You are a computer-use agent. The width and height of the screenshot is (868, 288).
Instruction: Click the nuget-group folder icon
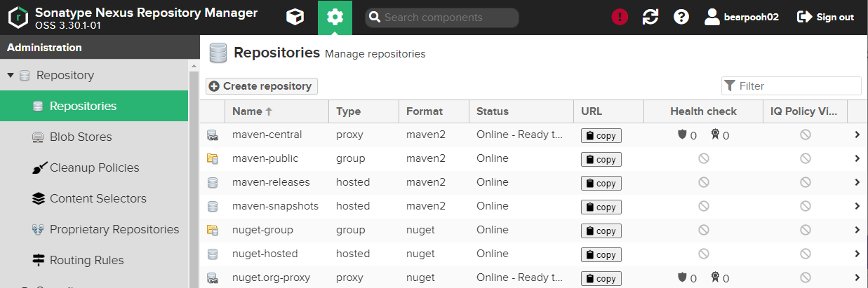pos(212,231)
